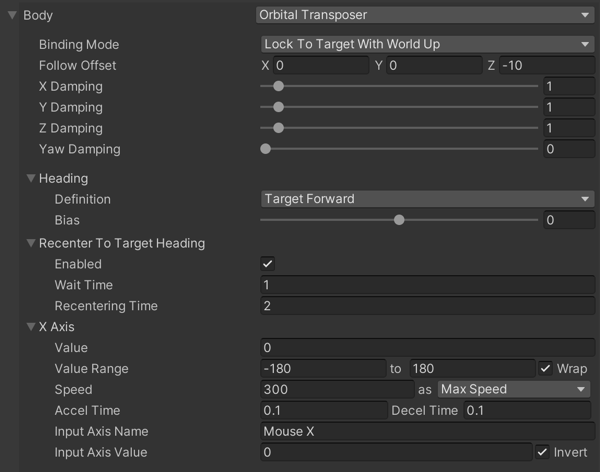
Task: Open the Orbital Transposer body dropdown
Action: click(x=426, y=16)
